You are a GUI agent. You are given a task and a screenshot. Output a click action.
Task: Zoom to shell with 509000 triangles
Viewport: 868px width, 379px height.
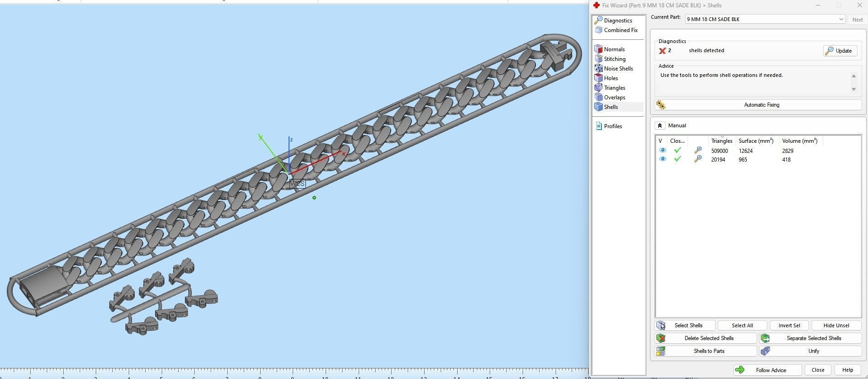click(x=698, y=151)
